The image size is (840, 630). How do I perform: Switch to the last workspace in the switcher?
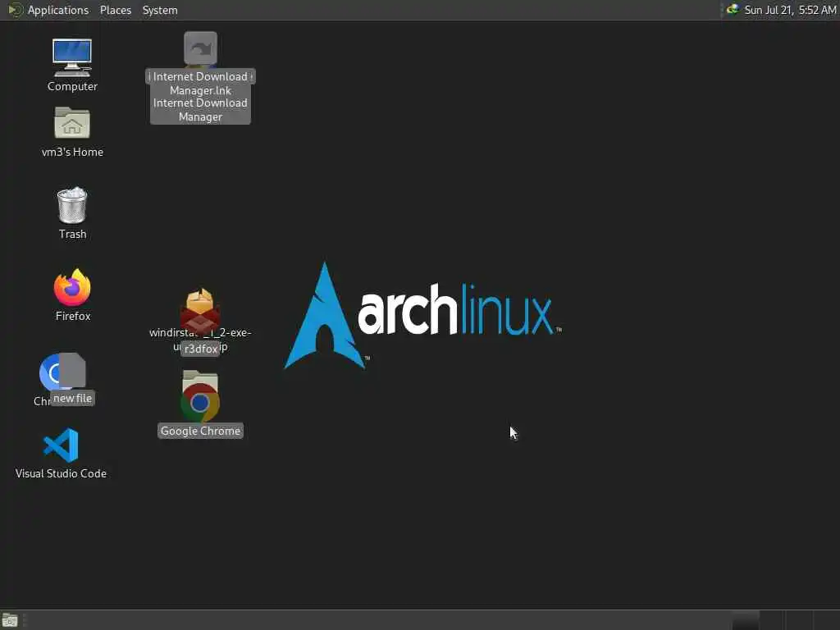825,620
